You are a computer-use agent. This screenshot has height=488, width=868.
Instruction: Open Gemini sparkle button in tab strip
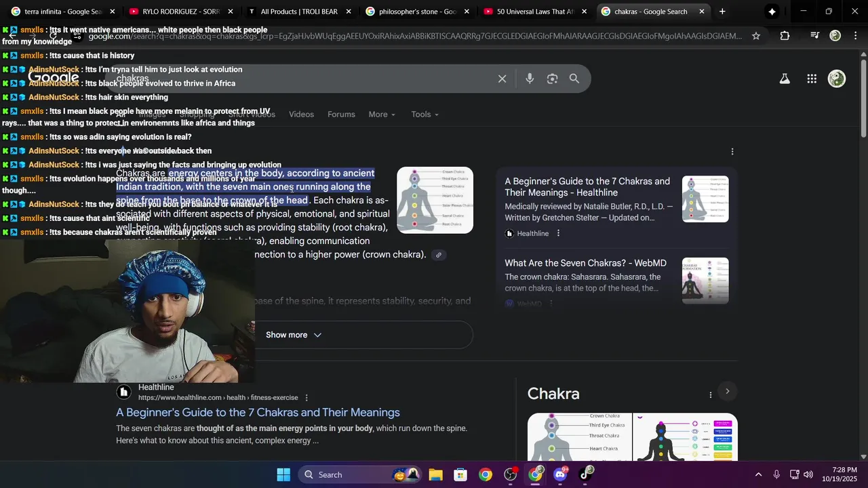pos(772,12)
